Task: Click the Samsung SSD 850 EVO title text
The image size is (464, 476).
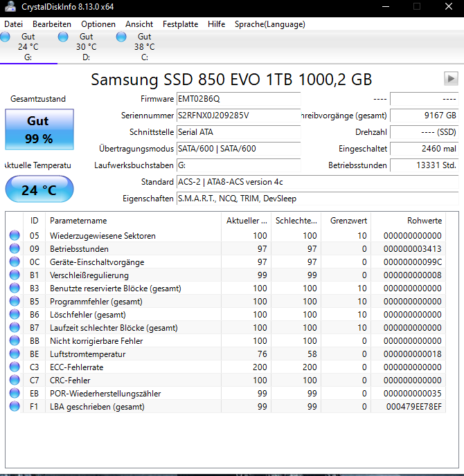Action: click(x=231, y=80)
